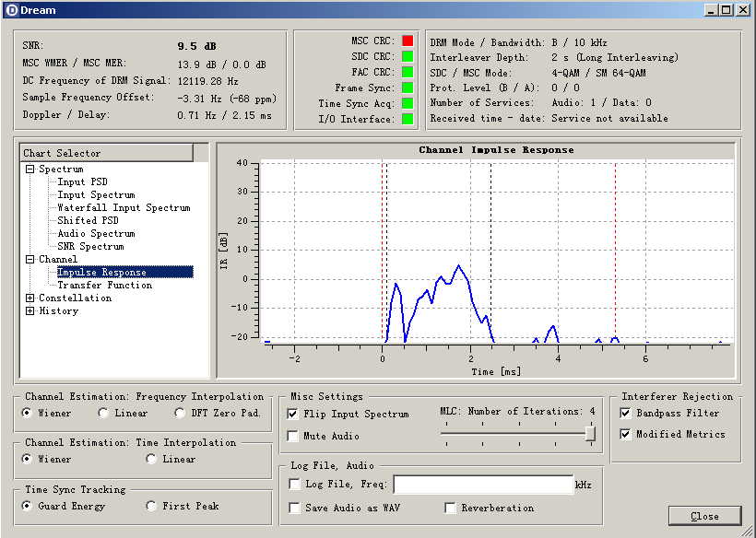Click the green SDC CRC status indicator

(x=407, y=56)
